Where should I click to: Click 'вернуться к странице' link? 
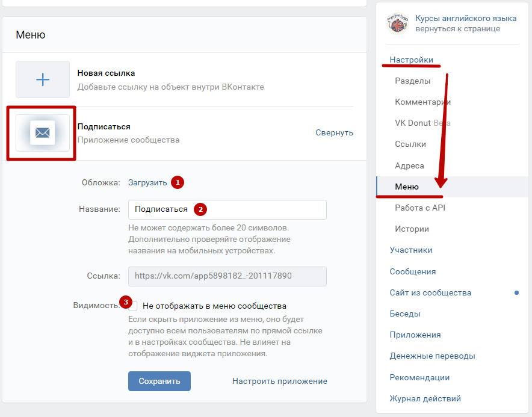[x=458, y=29]
